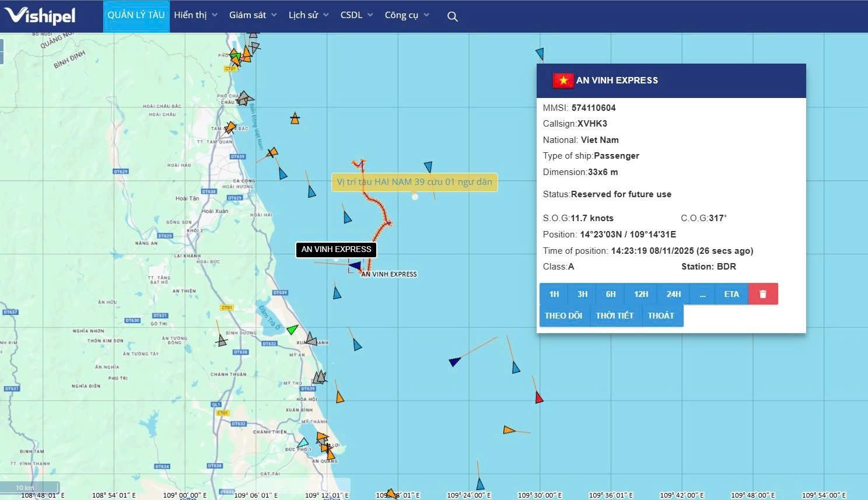Expand the Hiển thị dropdown menu
Viewport: 868px width, 500px height.
coord(195,15)
